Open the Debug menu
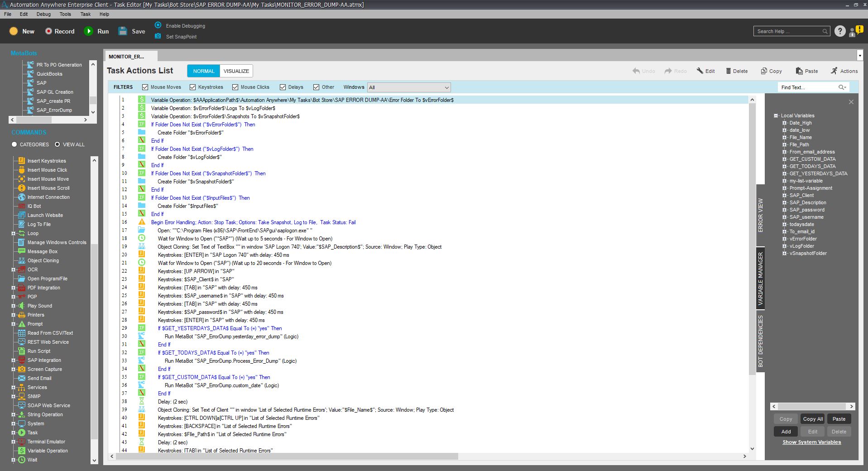868x471 pixels. [x=43, y=14]
